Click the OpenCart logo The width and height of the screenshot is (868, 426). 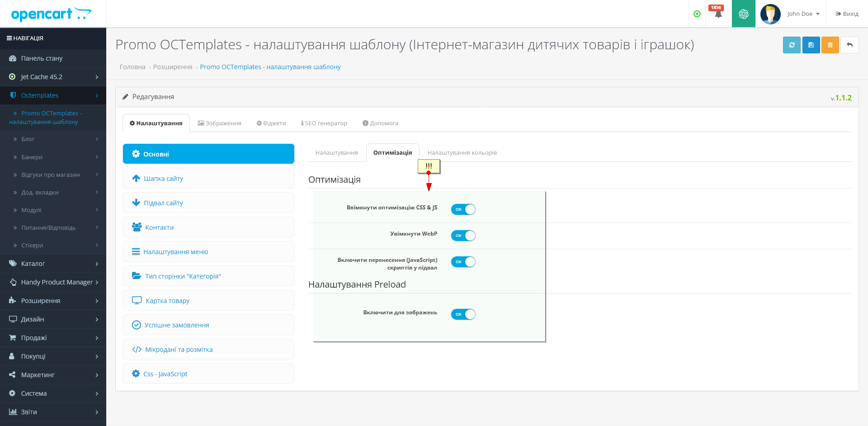tap(51, 14)
